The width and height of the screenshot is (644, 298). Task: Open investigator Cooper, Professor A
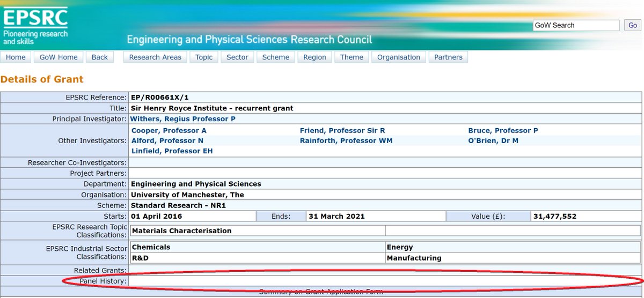pos(169,131)
